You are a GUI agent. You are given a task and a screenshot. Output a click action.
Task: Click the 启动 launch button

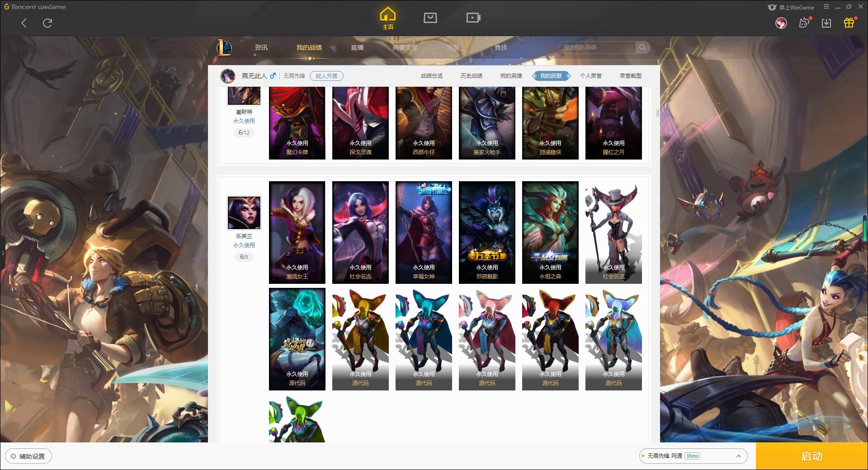click(811, 456)
